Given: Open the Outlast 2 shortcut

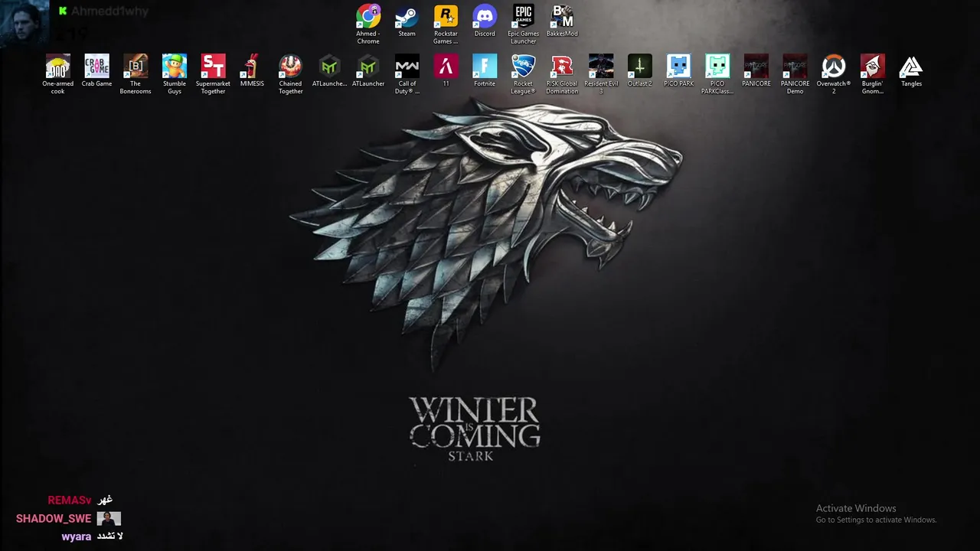Looking at the screenshot, I should click(x=639, y=70).
